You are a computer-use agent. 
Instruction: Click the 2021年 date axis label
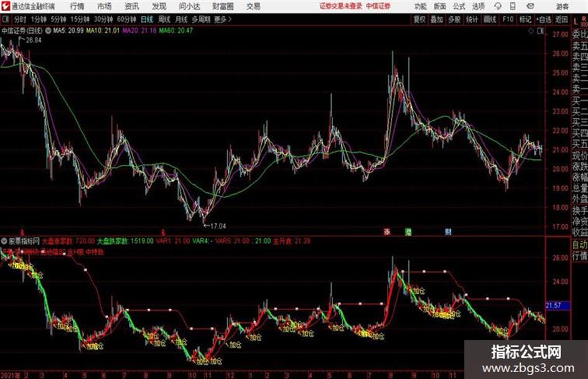tap(11, 375)
